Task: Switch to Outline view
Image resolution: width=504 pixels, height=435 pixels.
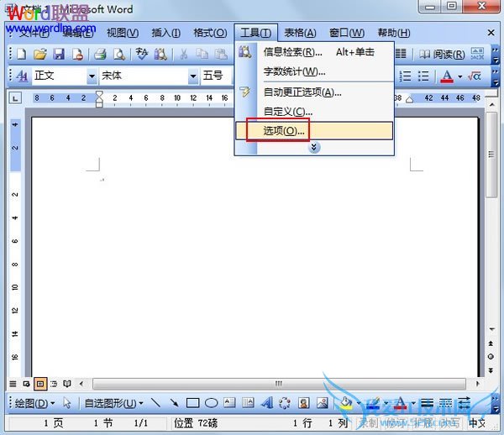Action: [x=54, y=384]
